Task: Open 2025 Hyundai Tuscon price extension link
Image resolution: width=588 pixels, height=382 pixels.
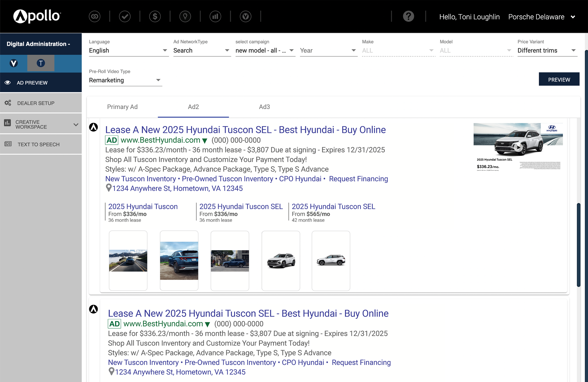Action: (x=143, y=206)
